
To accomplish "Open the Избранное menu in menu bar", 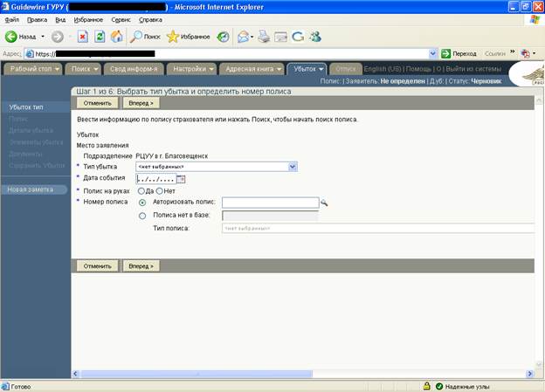I will [x=88, y=18].
